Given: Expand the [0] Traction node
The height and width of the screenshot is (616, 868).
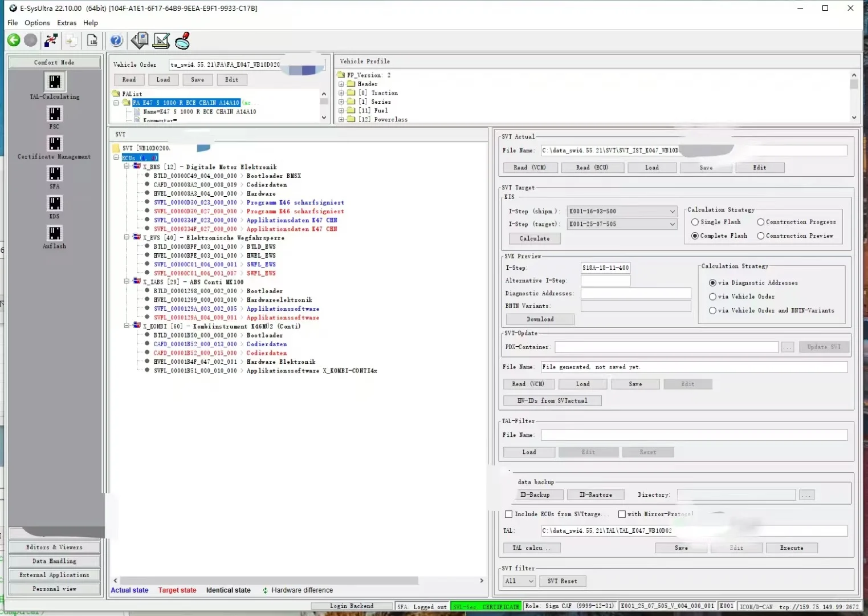Looking at the screenshot, I should 341,92.
